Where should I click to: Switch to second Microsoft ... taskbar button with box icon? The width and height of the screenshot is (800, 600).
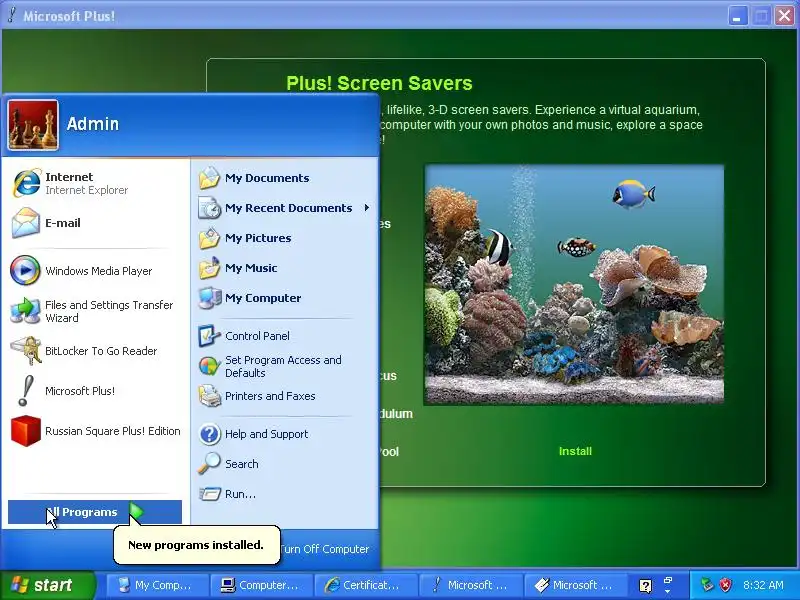tap(574, 585)
